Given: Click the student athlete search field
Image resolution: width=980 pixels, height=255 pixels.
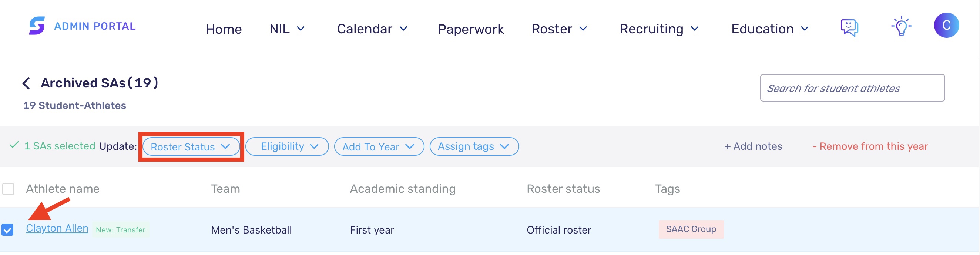Looking at the screenshot, I should [853, 88].
